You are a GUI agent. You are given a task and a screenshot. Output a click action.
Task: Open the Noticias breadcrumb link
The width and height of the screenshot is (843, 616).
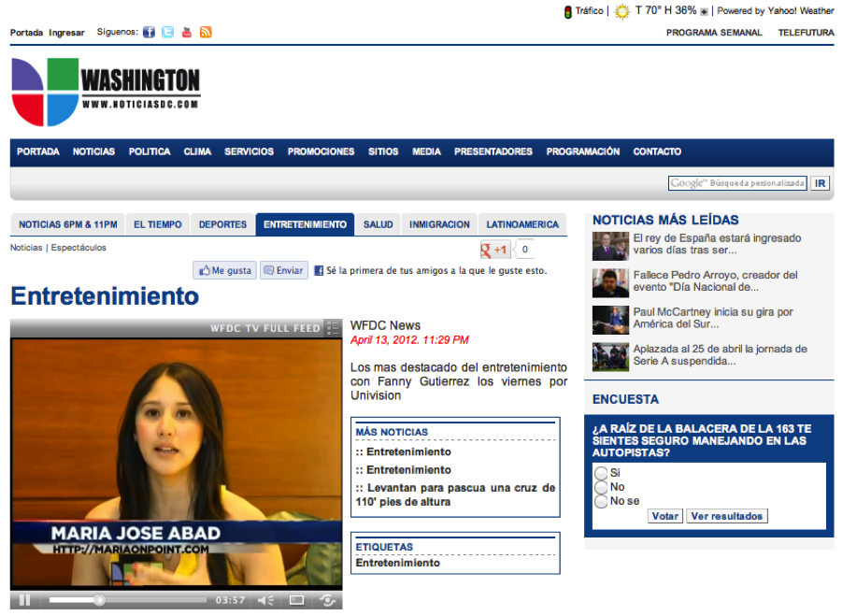point(26,248)
